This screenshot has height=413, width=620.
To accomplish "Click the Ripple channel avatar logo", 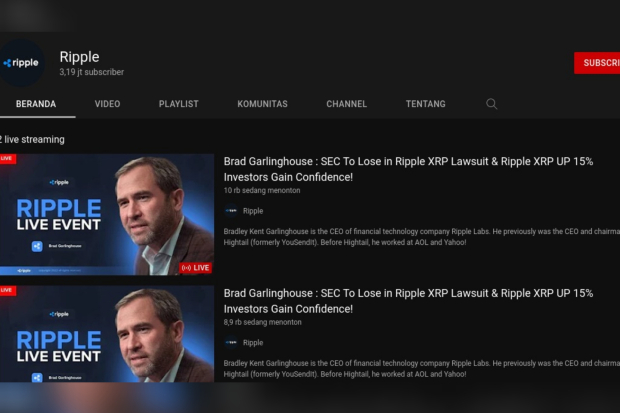I will coord(21,63).
